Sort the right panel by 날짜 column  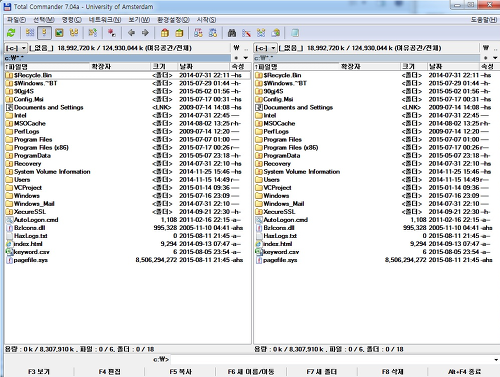[x=453, y=67]
